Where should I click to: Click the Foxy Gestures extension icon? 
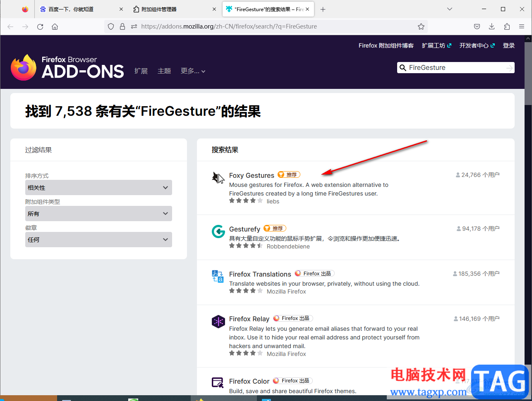click(218, 178)
